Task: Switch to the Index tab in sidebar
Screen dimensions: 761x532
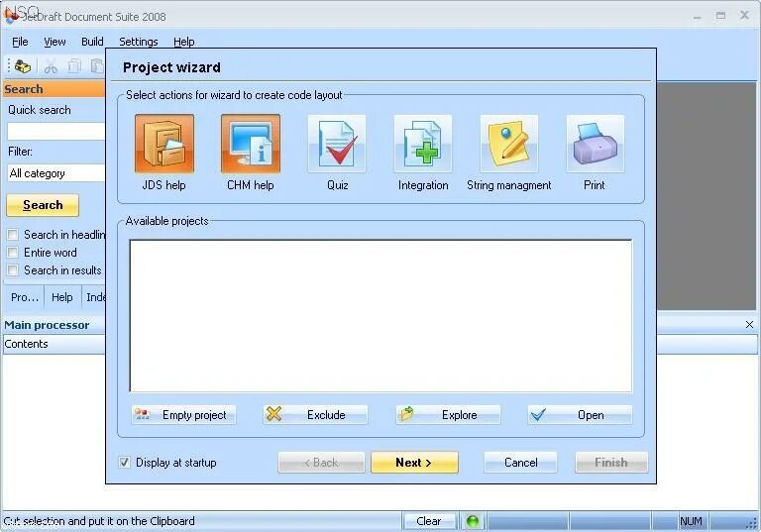Action: click(x=95, y=297)
